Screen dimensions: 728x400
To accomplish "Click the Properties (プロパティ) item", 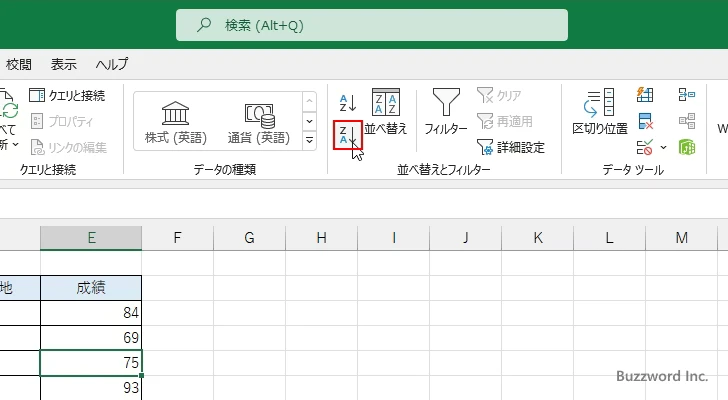I will (62, 122).
